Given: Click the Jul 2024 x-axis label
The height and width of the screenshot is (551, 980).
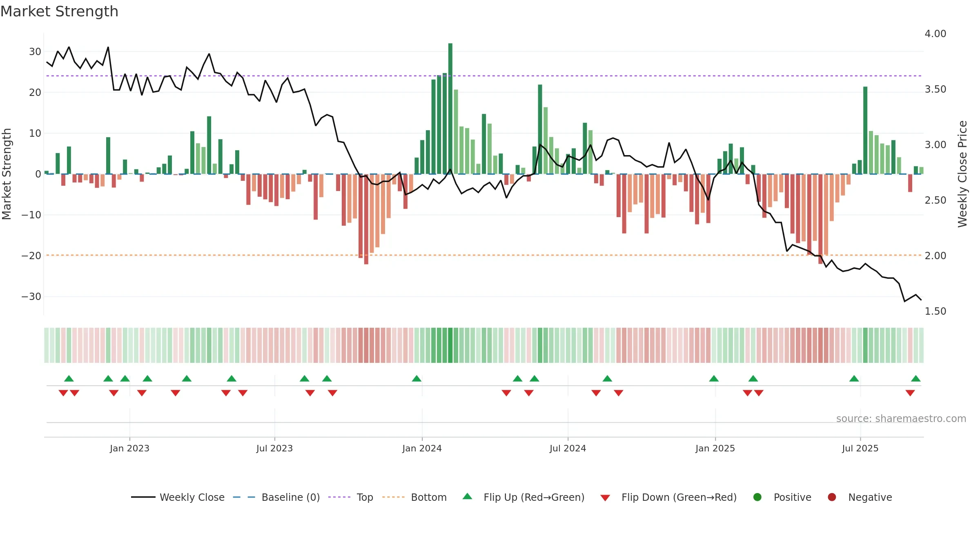Looking at the screenshot, I should [x=568, y=448].
